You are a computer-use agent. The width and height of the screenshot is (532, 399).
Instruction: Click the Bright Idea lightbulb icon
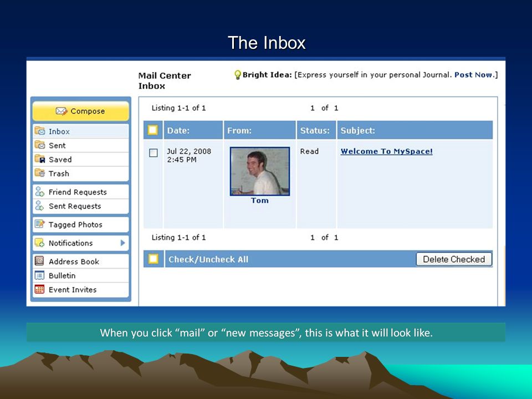[x=238, y=75]
